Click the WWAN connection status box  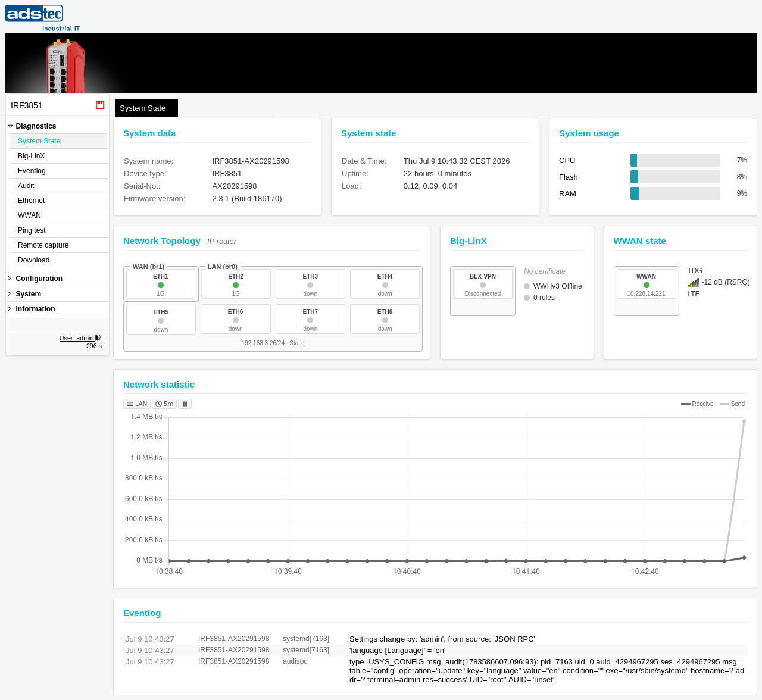coord(647,284)
